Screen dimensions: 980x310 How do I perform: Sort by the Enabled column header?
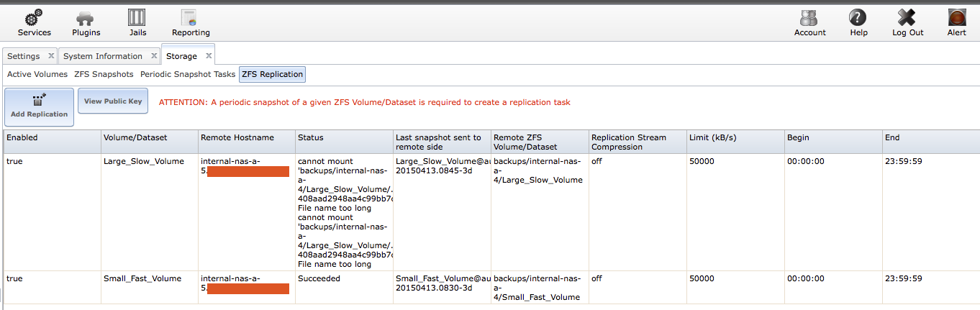[52, 142]
